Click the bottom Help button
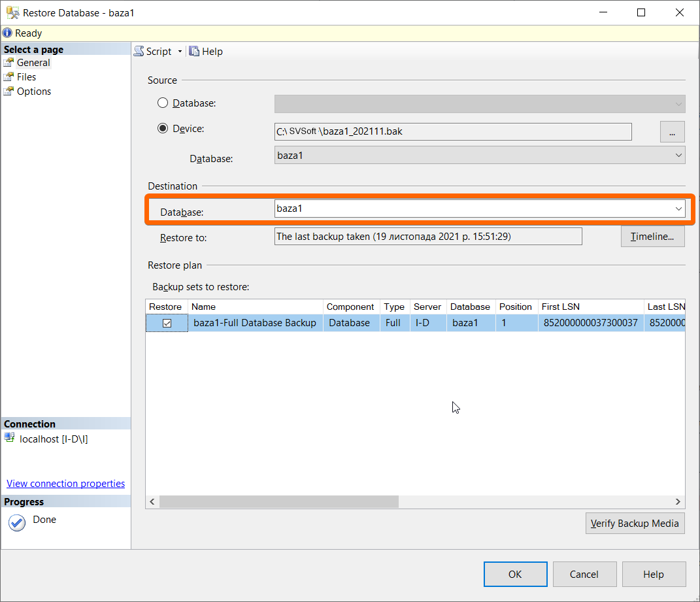 (x=654, y=575)
